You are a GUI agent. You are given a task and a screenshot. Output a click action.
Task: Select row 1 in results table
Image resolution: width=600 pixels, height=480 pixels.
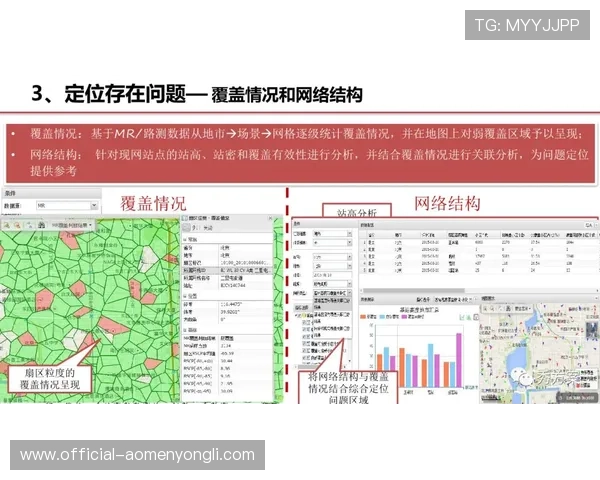click(x=478, y=242)
